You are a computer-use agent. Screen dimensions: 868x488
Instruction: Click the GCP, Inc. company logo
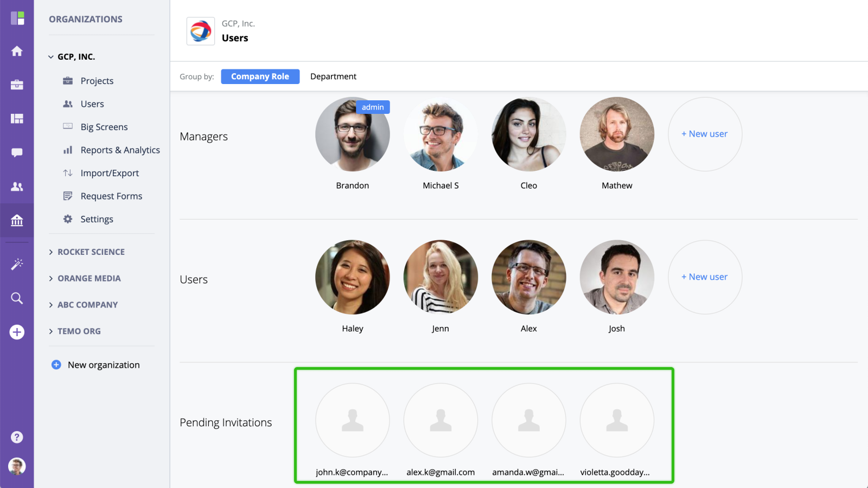[x=201, y=31]
